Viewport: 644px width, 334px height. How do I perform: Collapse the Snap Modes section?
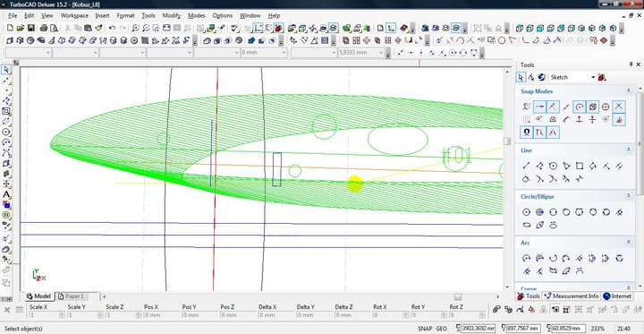coord(629,91)
